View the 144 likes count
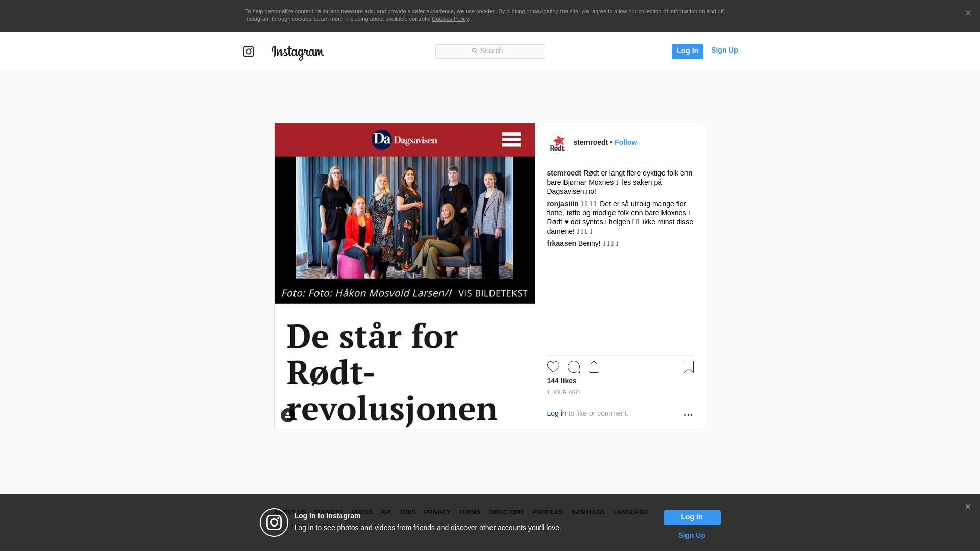The image size is (980, 551). pyautogui.click(x=561, y=381)
